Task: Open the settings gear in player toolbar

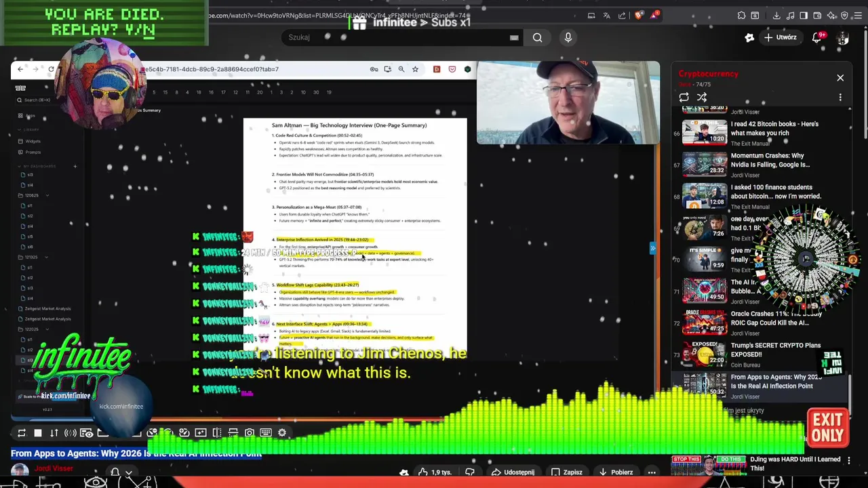Action: (282, 432)
